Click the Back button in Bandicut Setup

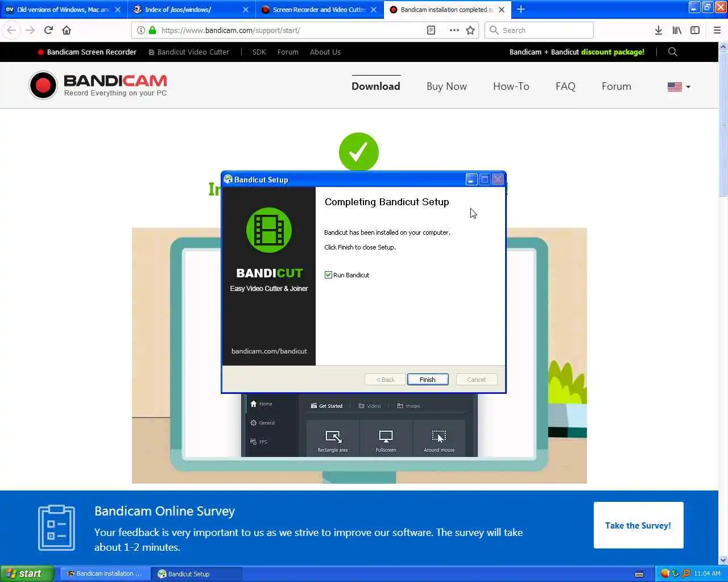tap(385, 380)
